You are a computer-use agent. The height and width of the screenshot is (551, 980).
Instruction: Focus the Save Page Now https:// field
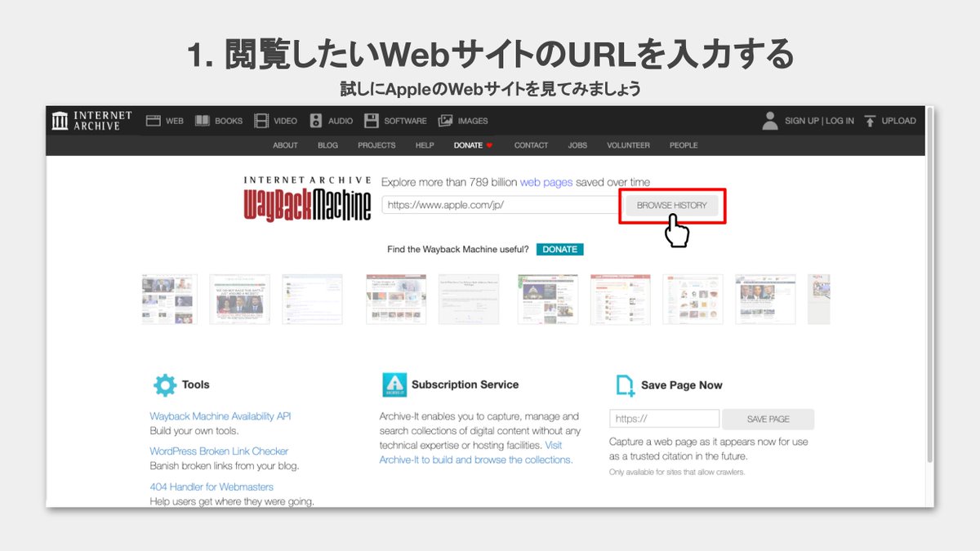pyautogui.click(x=664, y=419)
